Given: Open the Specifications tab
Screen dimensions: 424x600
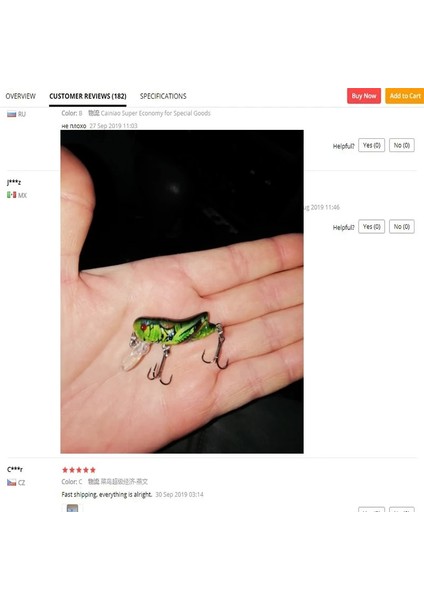Looking at the screenshot, I should click(163, 96).
